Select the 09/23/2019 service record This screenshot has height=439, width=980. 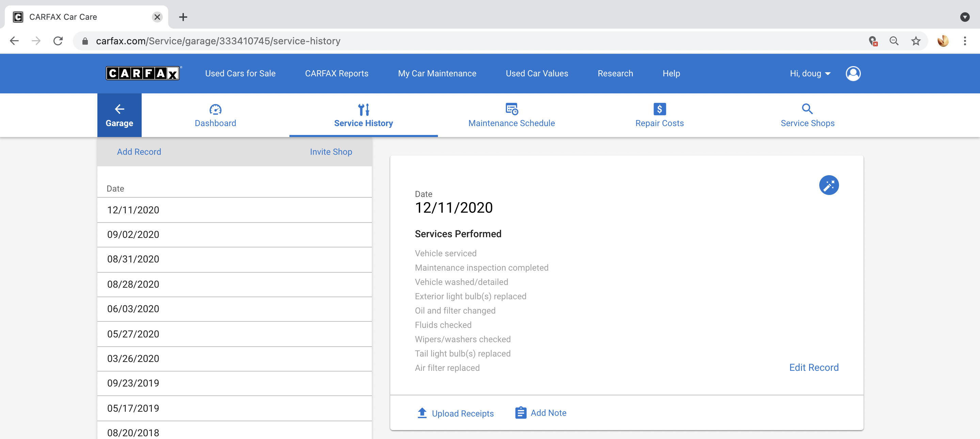pyautogui.click(x=234, y=383)
